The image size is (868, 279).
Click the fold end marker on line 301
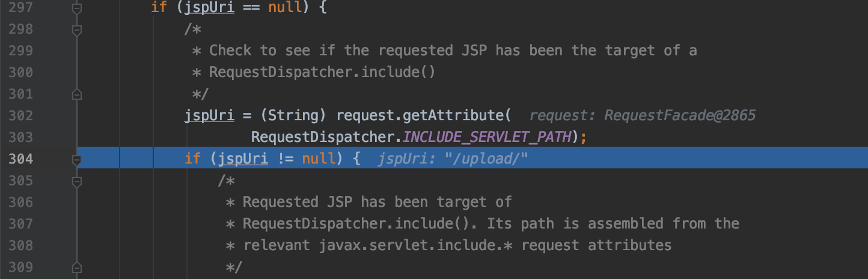(76, 94)
